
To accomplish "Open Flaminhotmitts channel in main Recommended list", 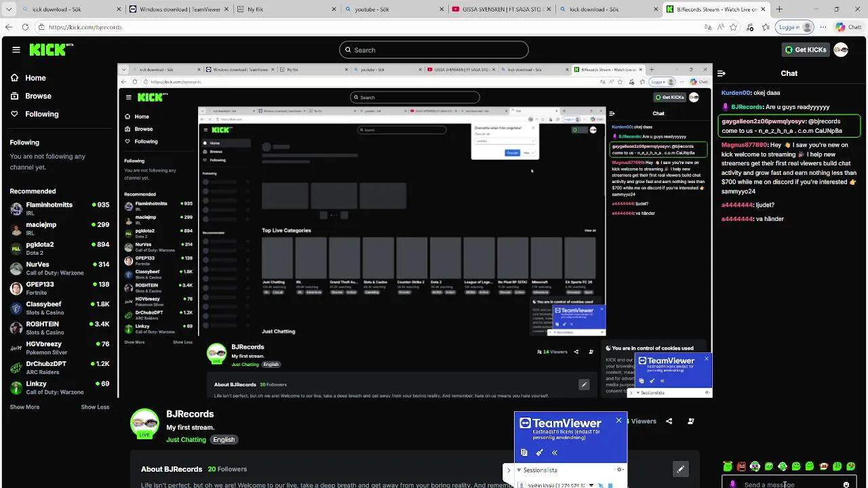I will pyautogui.click(x=60, y=209).
